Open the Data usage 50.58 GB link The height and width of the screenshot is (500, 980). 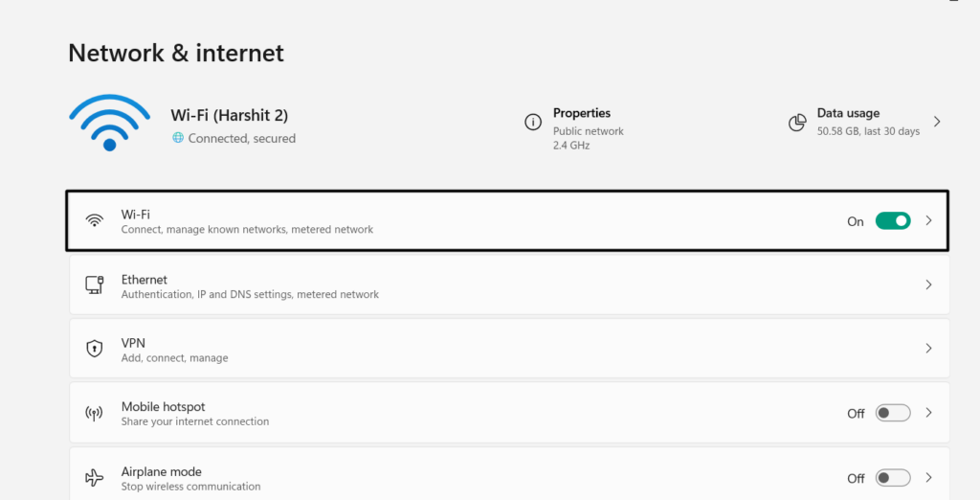867,131
